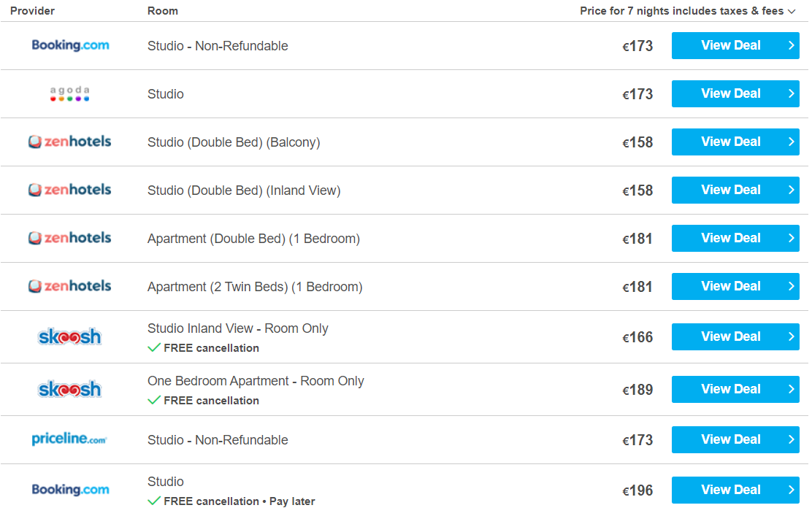View Deal for skoosh Studio Inland View €166
Screen dimensions: 812x516
click(x=735, y=337)
